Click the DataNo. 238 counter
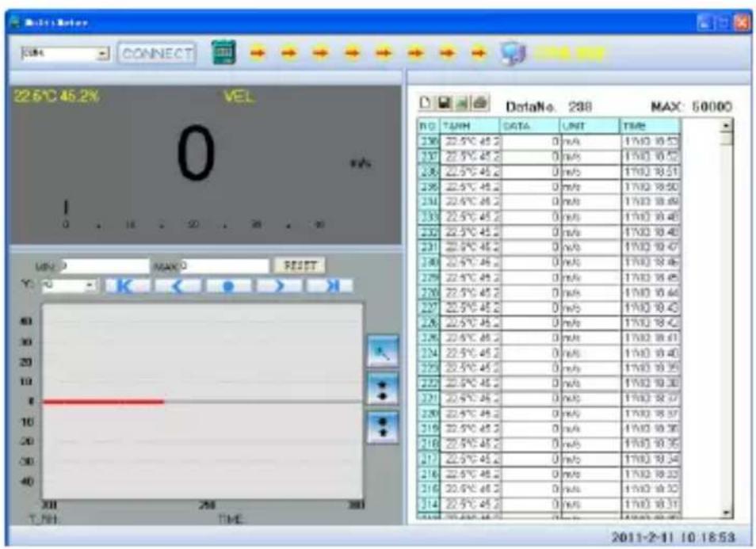This screenshot has height=549, width=756. 548,106
